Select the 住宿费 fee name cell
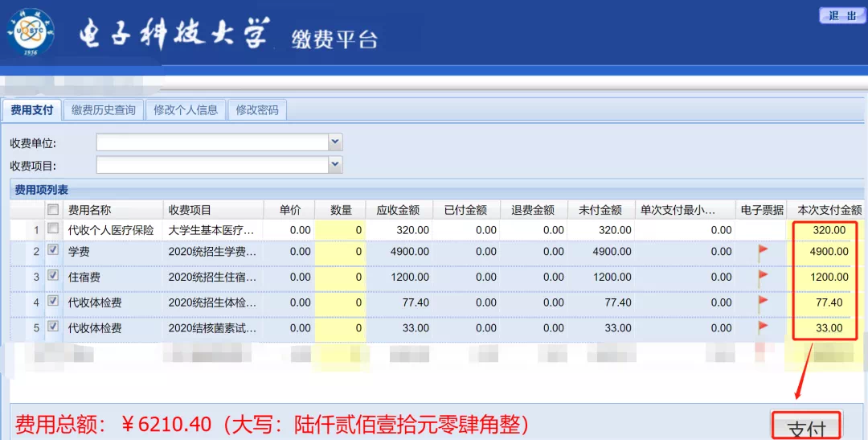Image resolution: width=868 pixels, height=440 pixels. (113, 277)
